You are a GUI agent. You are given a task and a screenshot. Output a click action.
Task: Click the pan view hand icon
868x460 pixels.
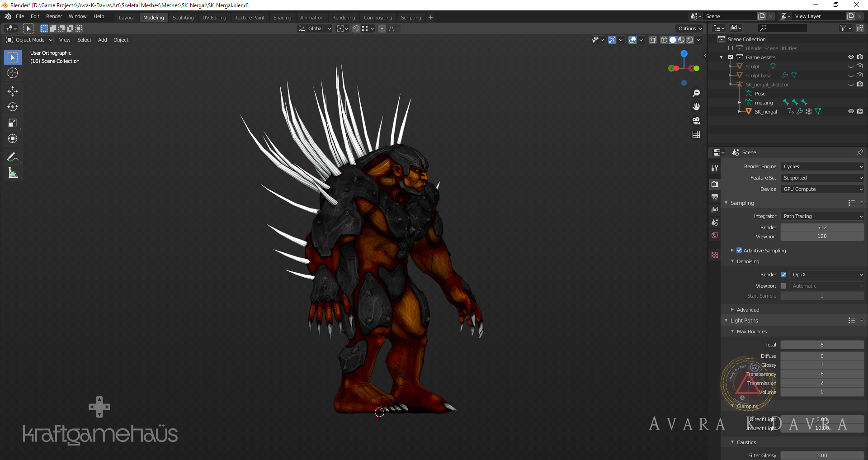[x=696, y=107]
